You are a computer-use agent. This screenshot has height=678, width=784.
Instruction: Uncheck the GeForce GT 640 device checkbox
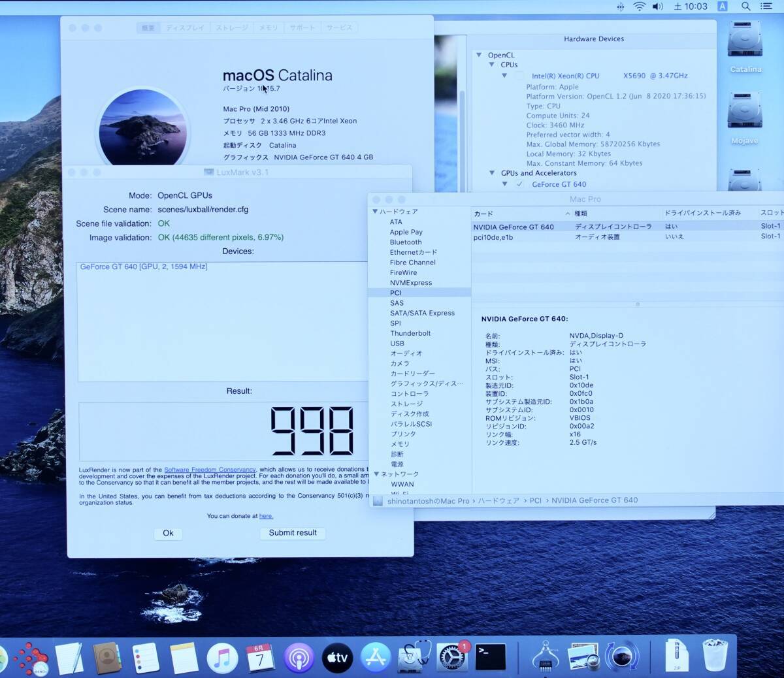pos(519,184)
